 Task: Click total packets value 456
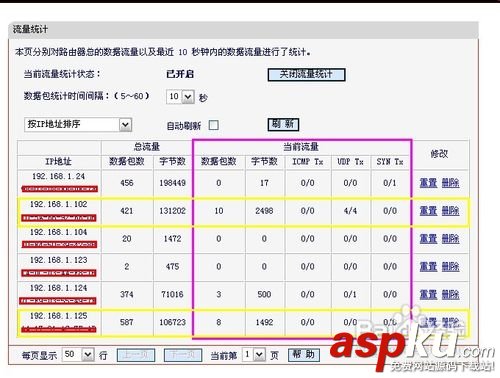(127, 183)
